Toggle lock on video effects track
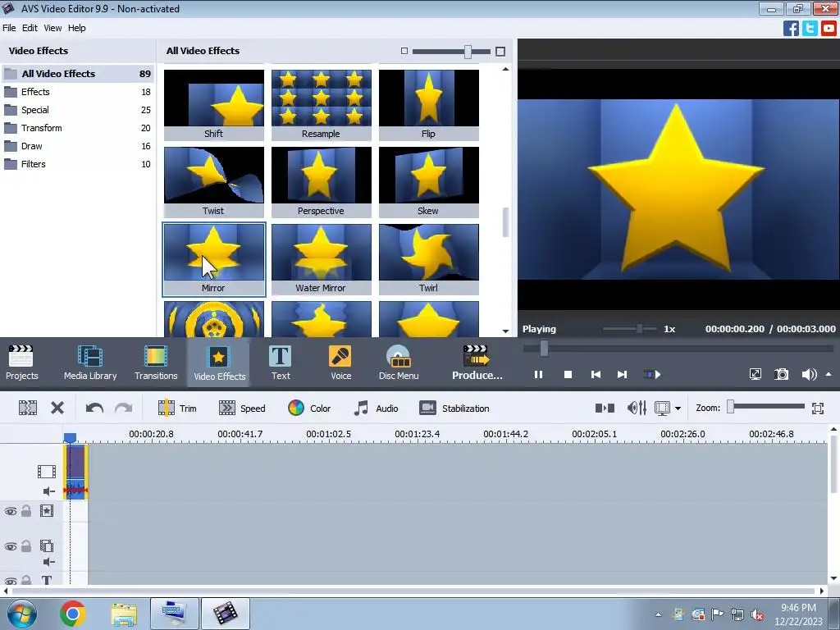The image size is (840, 630). pos(25,510)
